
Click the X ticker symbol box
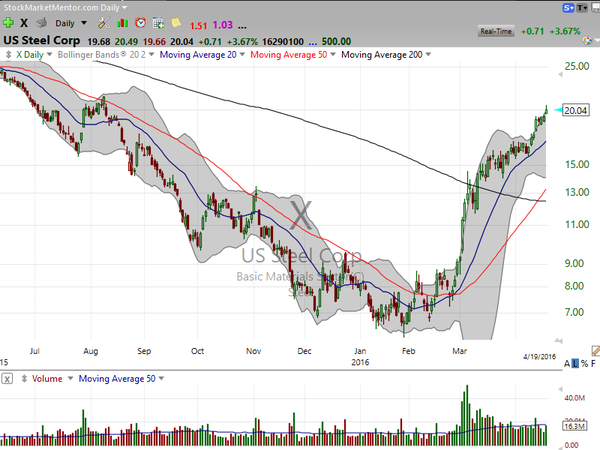click(24, 23)
